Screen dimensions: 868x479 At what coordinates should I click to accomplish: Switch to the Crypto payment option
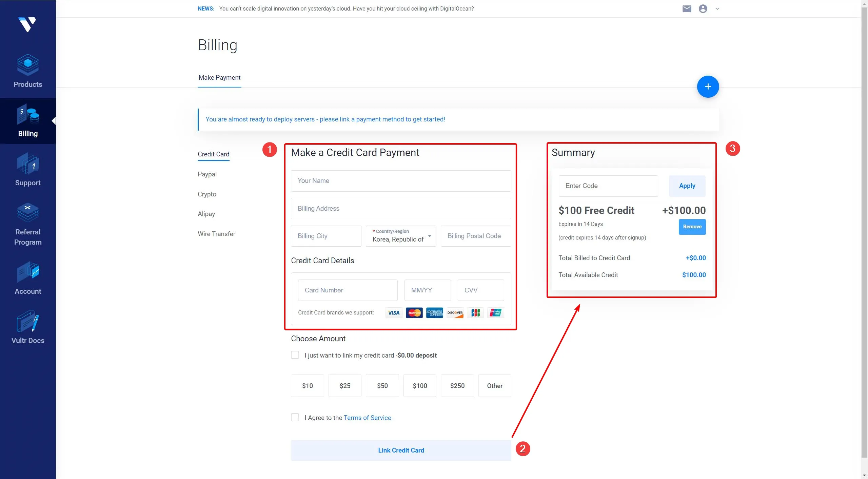pyautogui.click(x=207, y=194)
